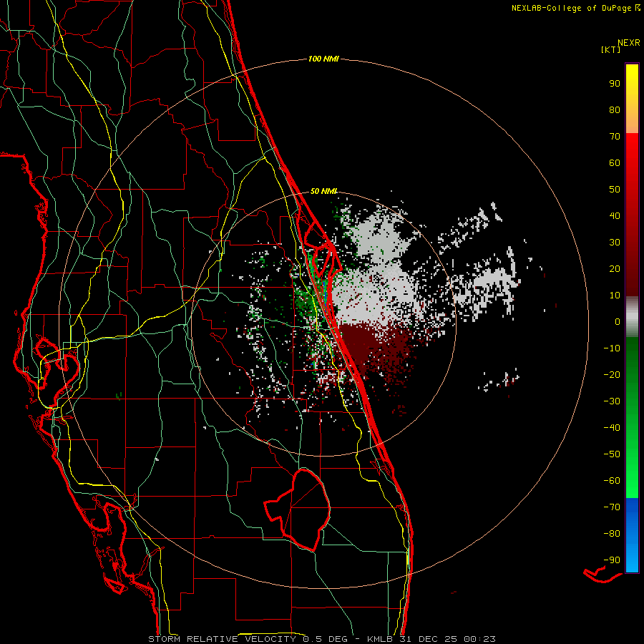This screenshot has width=644, height=644.
Task: Click the -50 value on velocity scale
Action: (x=612, y=454)
